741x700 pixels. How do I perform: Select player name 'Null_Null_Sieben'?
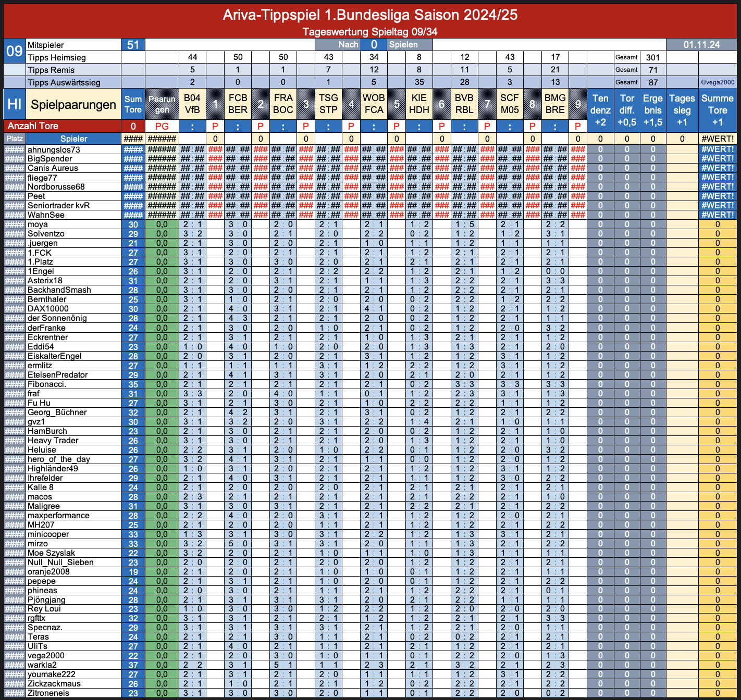[x=60, y=562]
